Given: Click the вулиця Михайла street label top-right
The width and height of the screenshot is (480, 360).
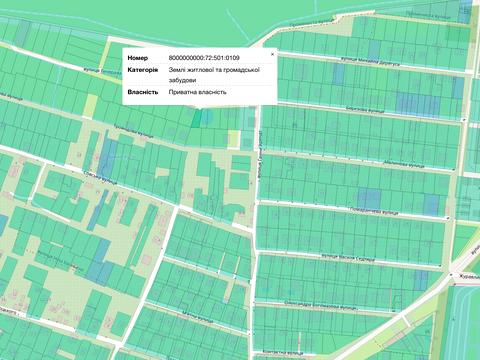Looking at the screenshot, I should click(370, 62).
